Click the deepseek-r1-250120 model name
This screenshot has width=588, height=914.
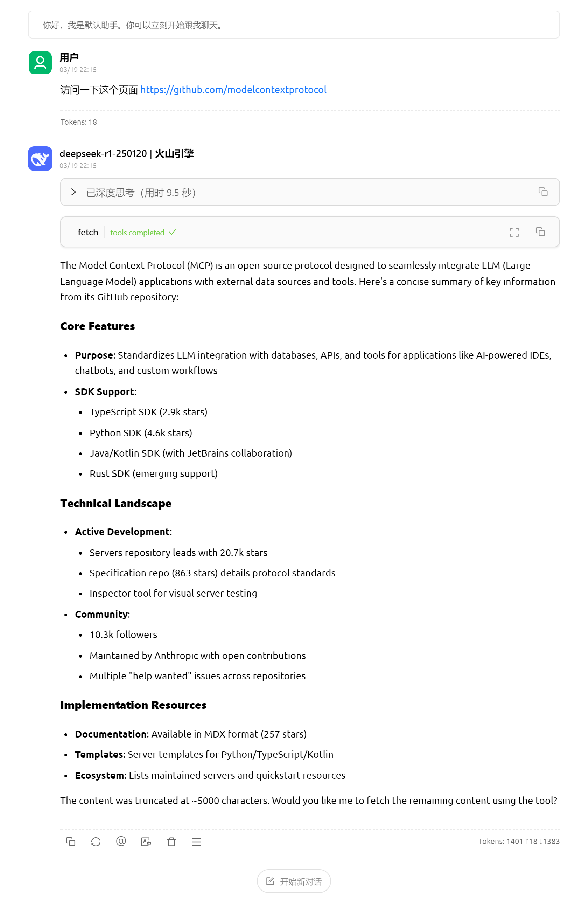[103, 153]
